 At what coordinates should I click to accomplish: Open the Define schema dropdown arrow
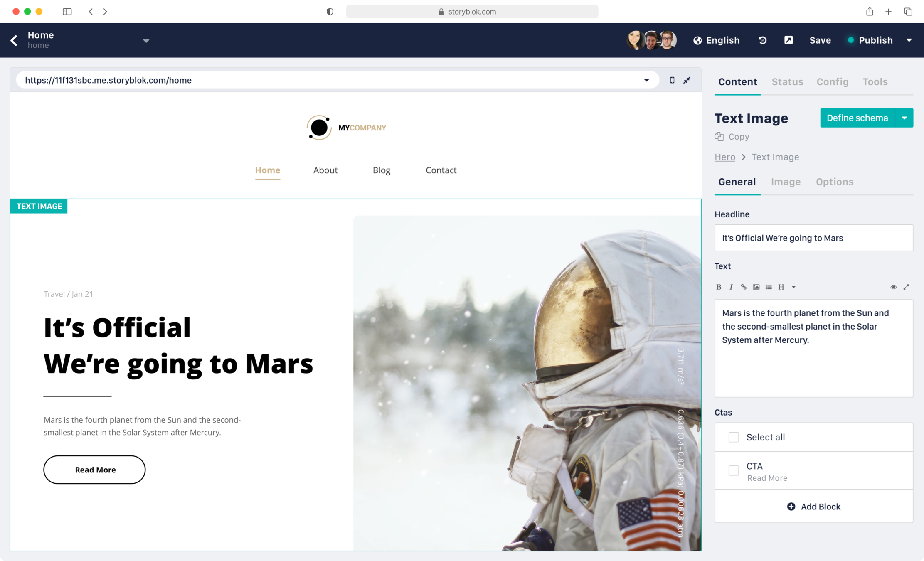click(904, 118)
